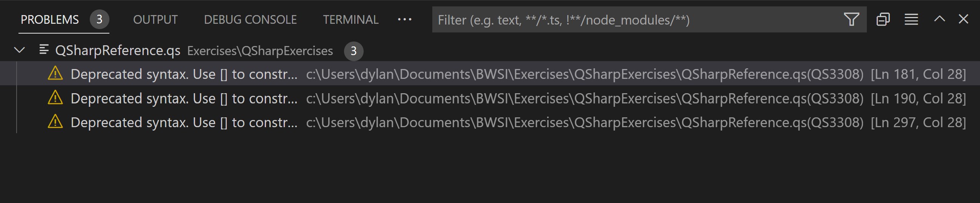Click the filter funnel icon

click(x=851, y=19)
